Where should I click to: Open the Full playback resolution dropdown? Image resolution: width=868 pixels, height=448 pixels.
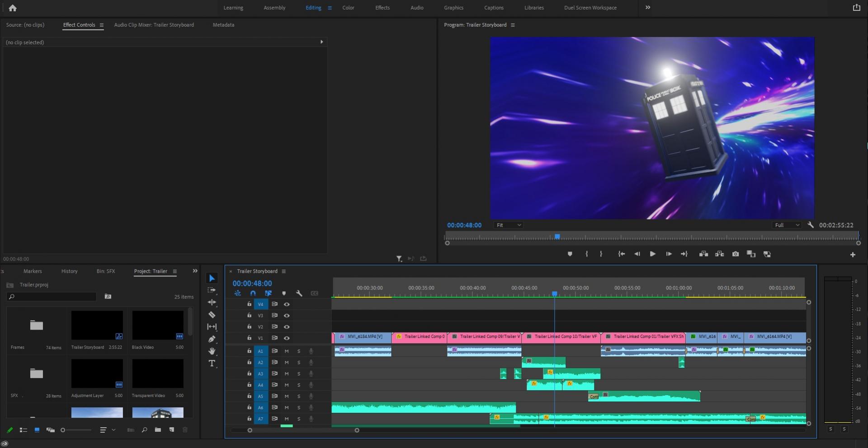787,225
